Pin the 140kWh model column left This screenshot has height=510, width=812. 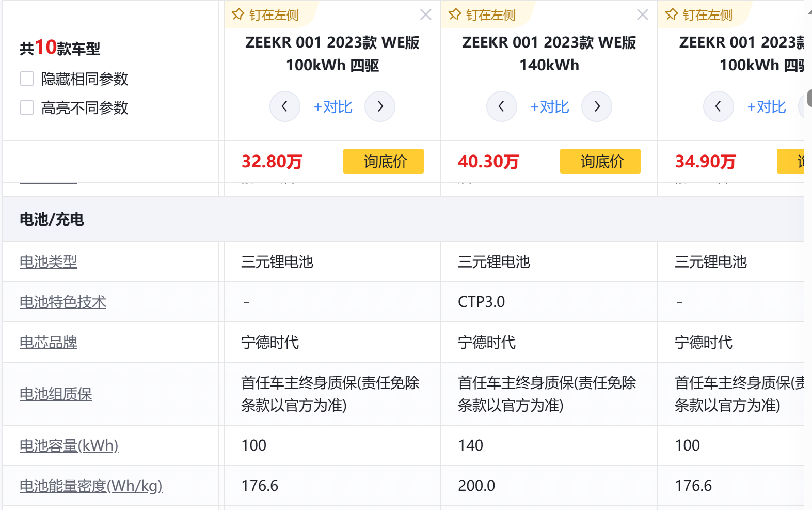(483, 15)
